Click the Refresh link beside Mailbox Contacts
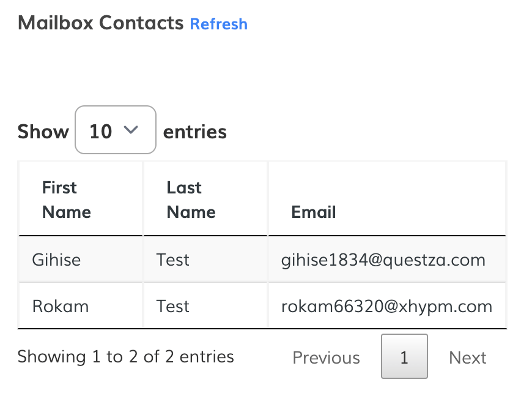 click(x=218, y=24)
